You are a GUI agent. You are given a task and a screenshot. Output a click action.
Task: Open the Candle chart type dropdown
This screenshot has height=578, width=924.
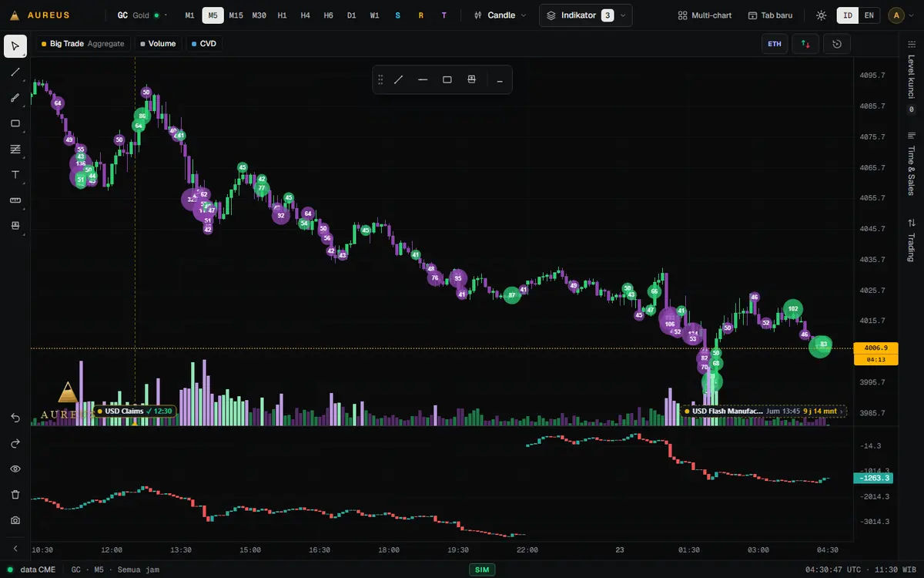[x=500, y=15]
